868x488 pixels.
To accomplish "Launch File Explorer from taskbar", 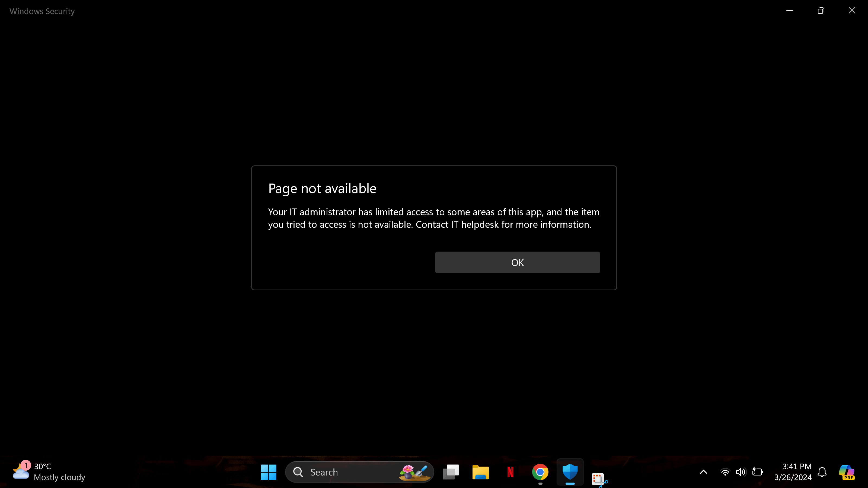I will pyautogui.click(x=480, y=472).
